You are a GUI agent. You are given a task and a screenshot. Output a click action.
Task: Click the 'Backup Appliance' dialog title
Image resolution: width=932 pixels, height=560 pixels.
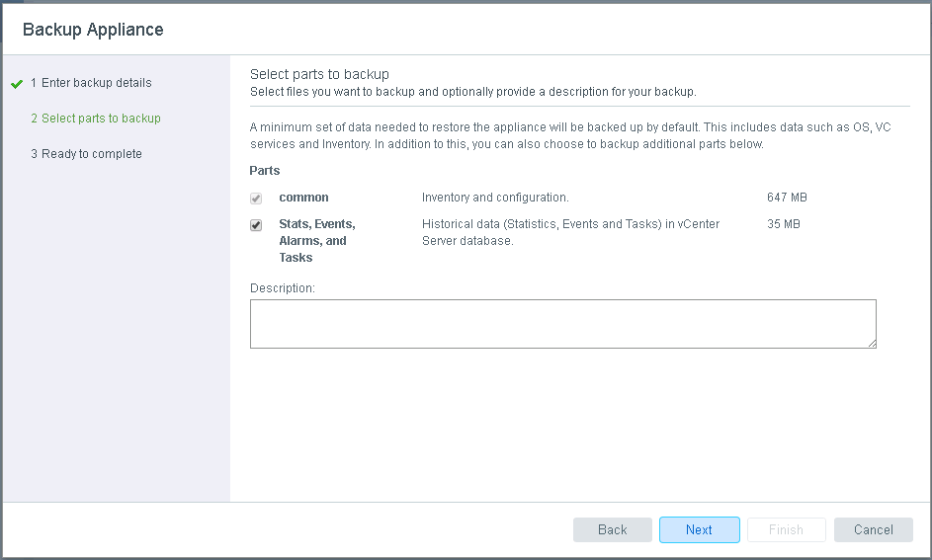pyautogui.click(x=93, y=30)
